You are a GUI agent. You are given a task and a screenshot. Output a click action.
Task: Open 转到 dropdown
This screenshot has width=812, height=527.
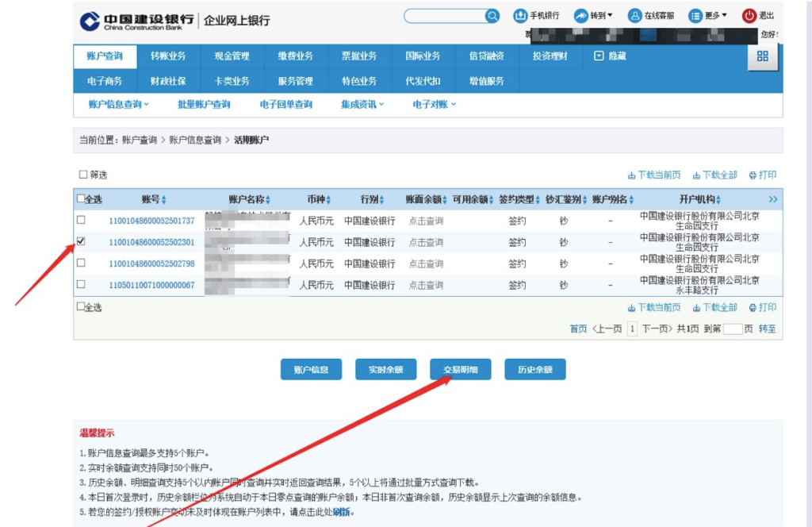[x=601, y=16]
